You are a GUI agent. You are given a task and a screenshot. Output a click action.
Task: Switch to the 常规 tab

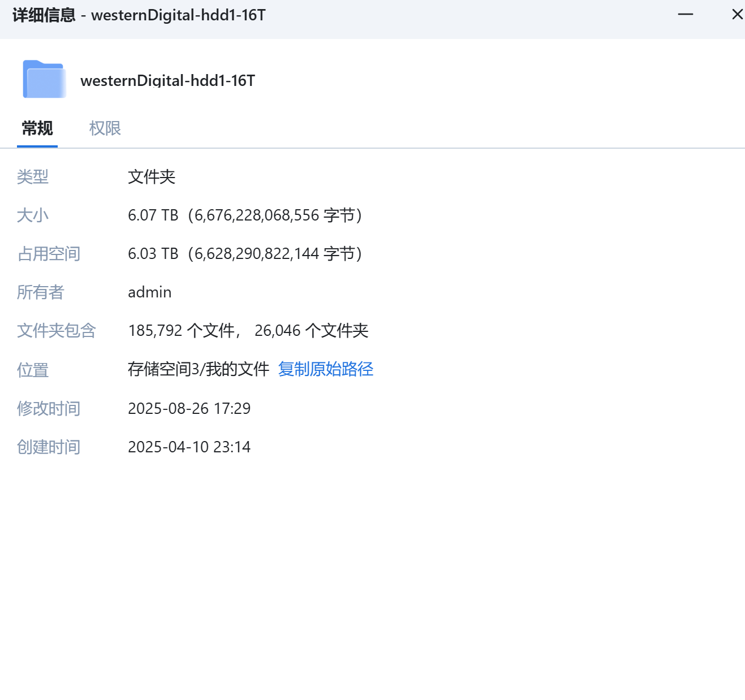click(x=37, y=128)
